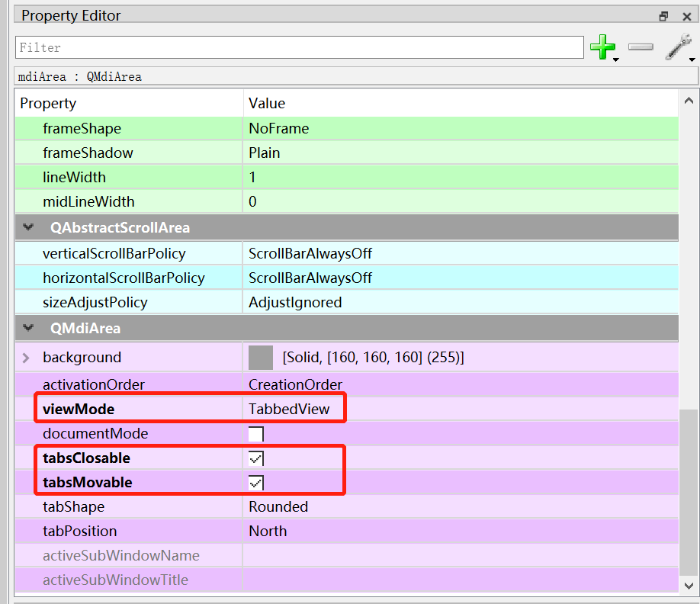Screen dimensions: 700x604
Task: Open the Configure Property Editor wrench icon
Action: [x=677, y=46]
